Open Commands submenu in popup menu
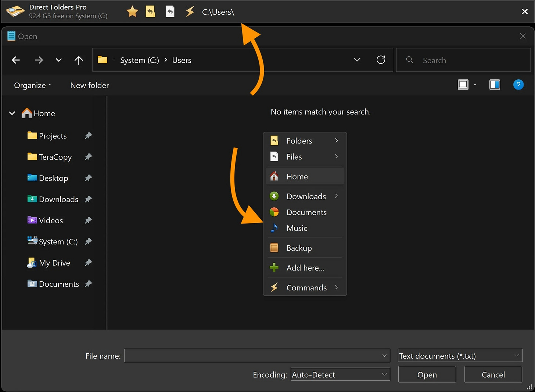Screen dimensions: 535x392 [305, 288]
